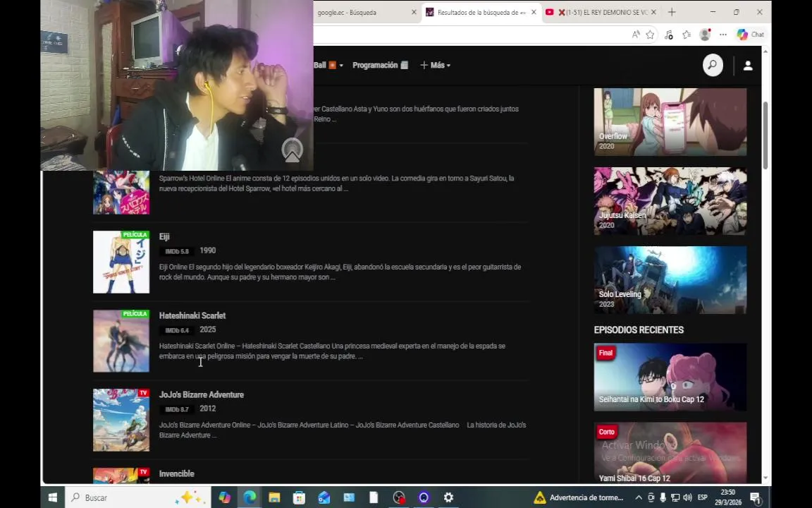This screenshot has height=508, width=812.
Task: Click the scrollbar up arrow
Action: 765,52
